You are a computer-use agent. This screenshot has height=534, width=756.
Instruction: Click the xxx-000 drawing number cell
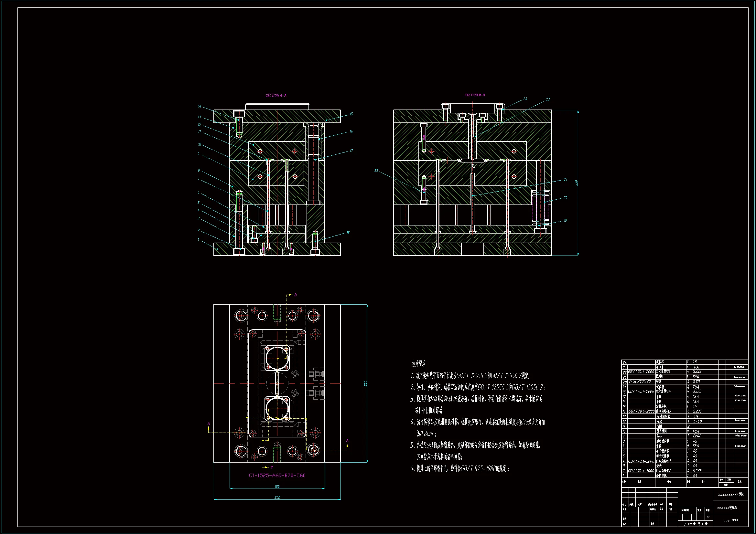tap(730, 521)
